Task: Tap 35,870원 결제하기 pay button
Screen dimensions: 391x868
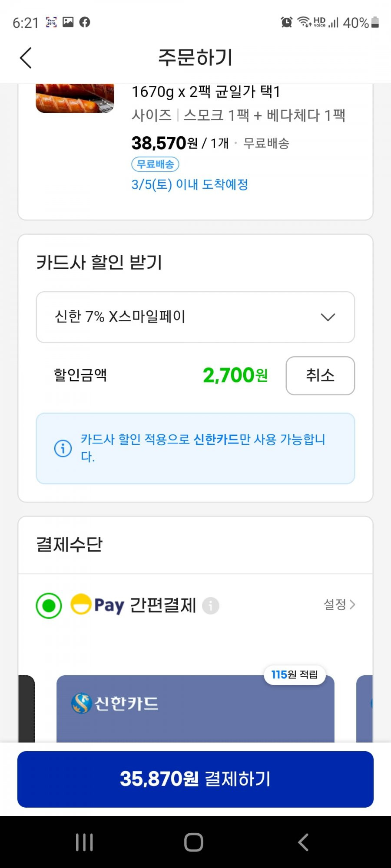Action: click(195, 779)
